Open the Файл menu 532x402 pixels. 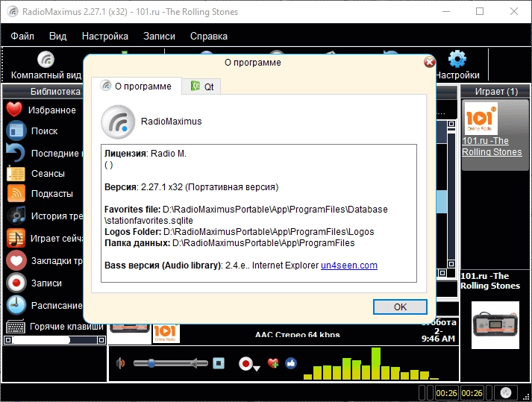click(x=22, y=36)
